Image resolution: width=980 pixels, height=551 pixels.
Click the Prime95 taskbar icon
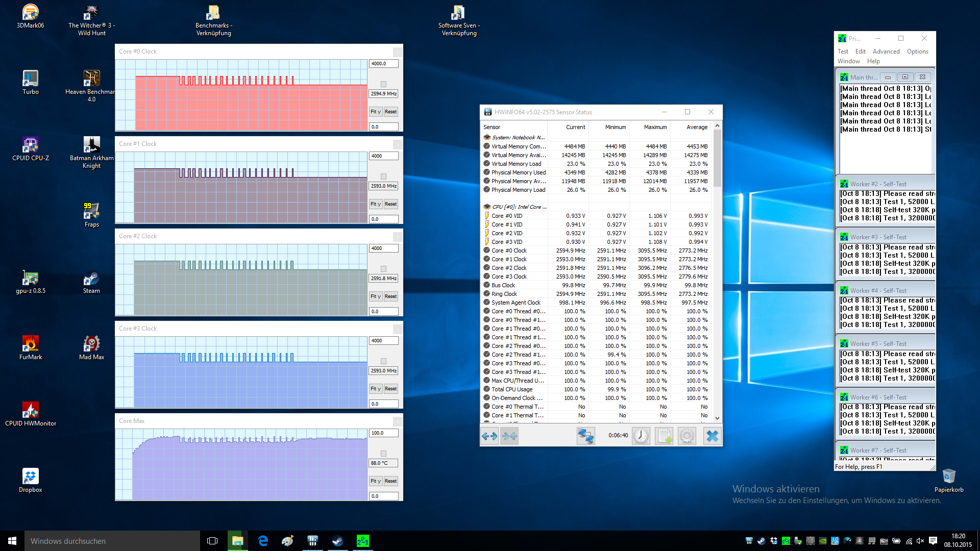pyautogui.click(x=363, y=541)
